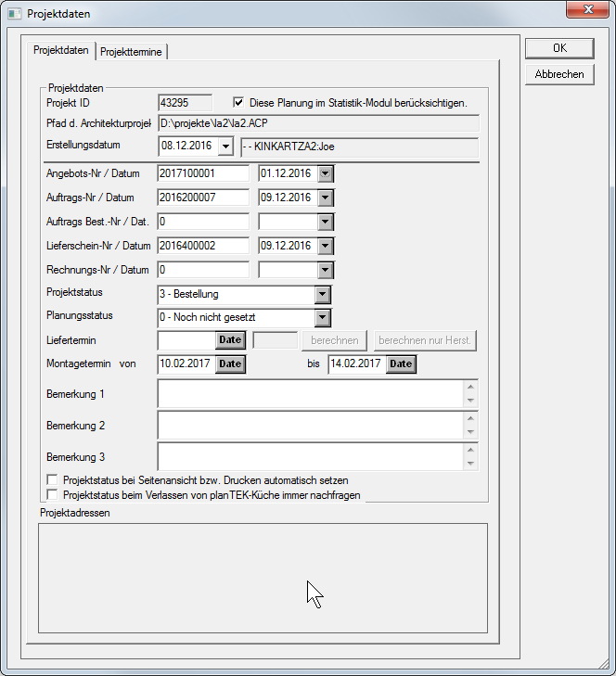Viewport: 616px width, 676px height.
Task: Focus the Rechnungs-Nr input field
Action: [x=203, y=270]
